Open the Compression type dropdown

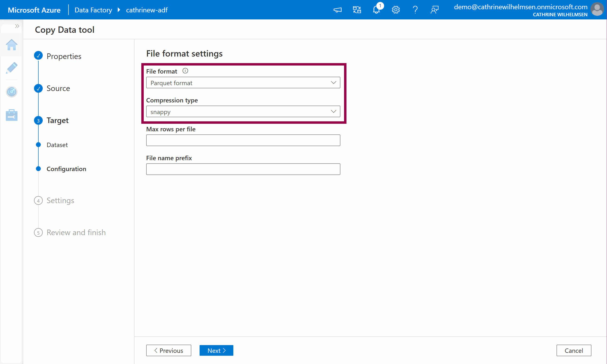(x=243, y=112)
